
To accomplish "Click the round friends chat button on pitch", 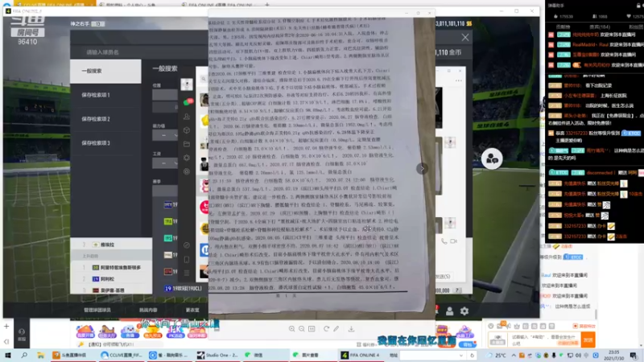I will (492, 159).
